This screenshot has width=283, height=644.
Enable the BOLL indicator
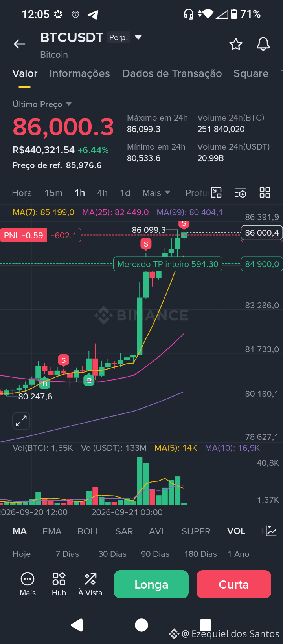click(88, 531)
